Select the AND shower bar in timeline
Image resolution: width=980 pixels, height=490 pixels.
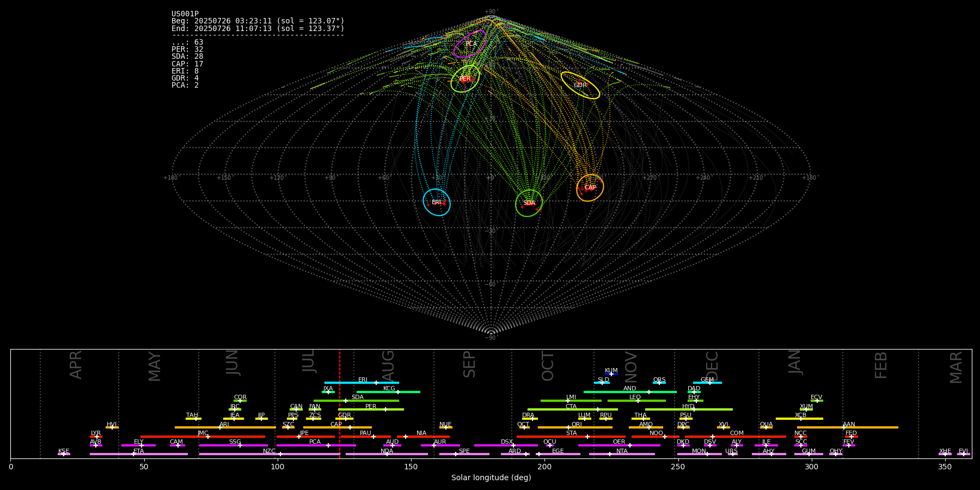630,392
